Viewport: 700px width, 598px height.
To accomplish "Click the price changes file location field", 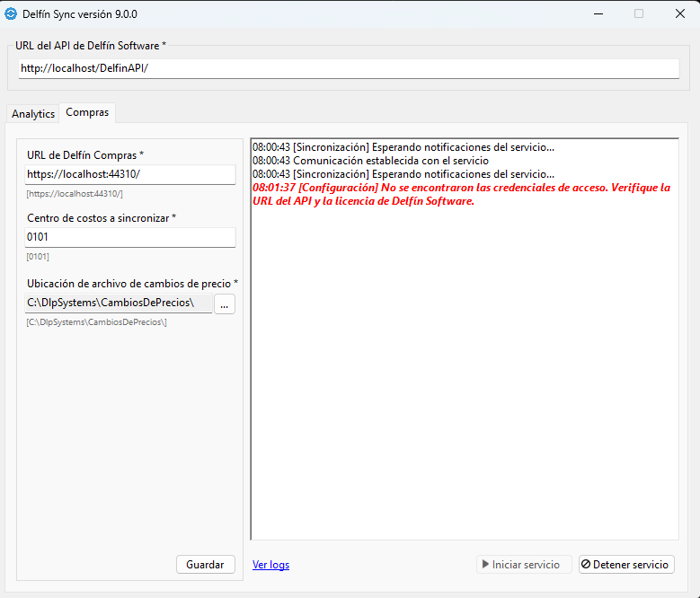I will (119, 303).
